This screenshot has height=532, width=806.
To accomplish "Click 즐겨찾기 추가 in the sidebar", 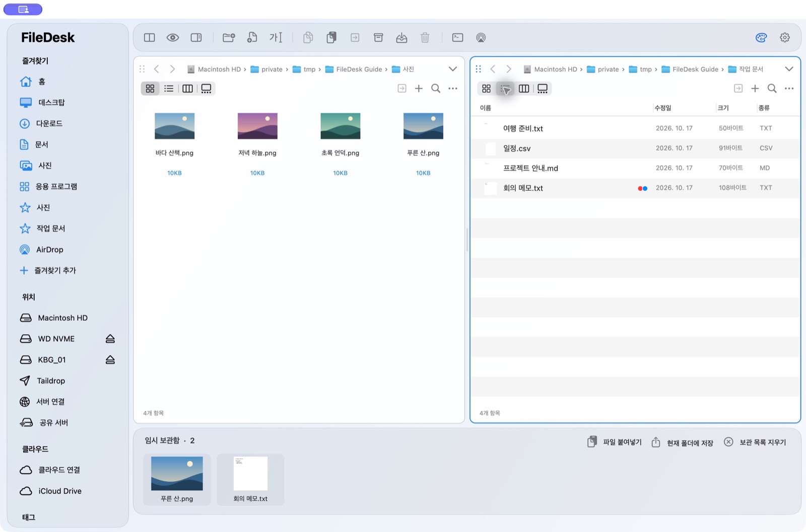I will 48,271.
